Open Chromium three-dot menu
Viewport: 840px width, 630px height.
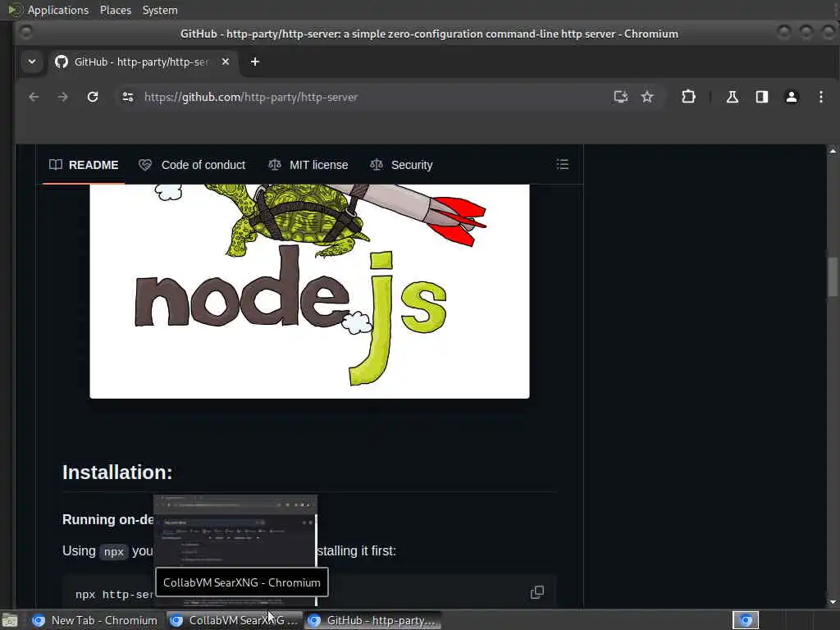[x=820, y=97]
